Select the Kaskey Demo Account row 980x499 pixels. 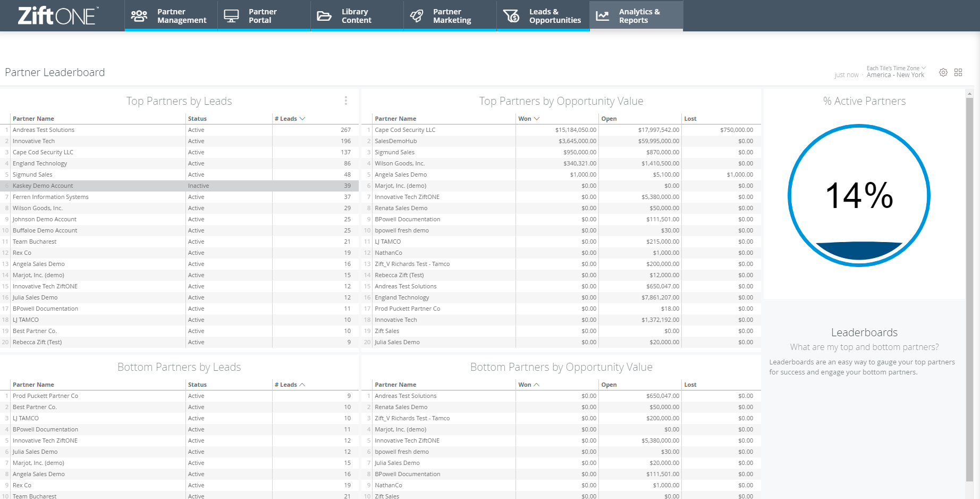(179, 186)
